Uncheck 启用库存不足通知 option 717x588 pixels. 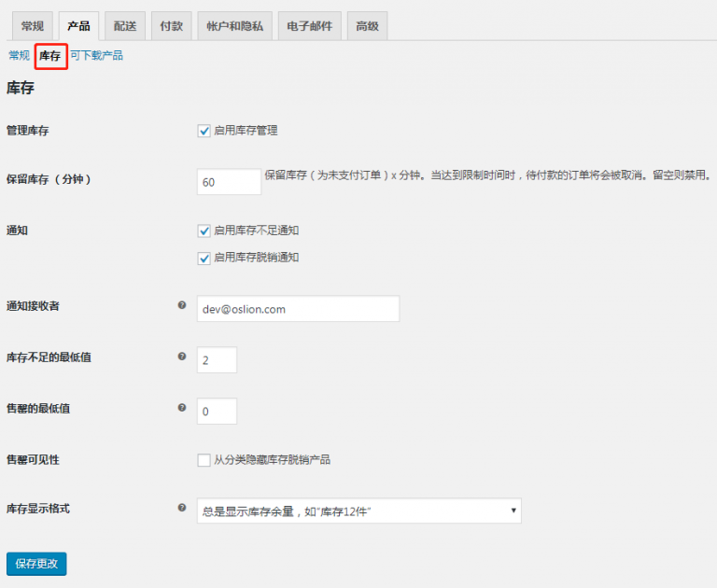204,230
